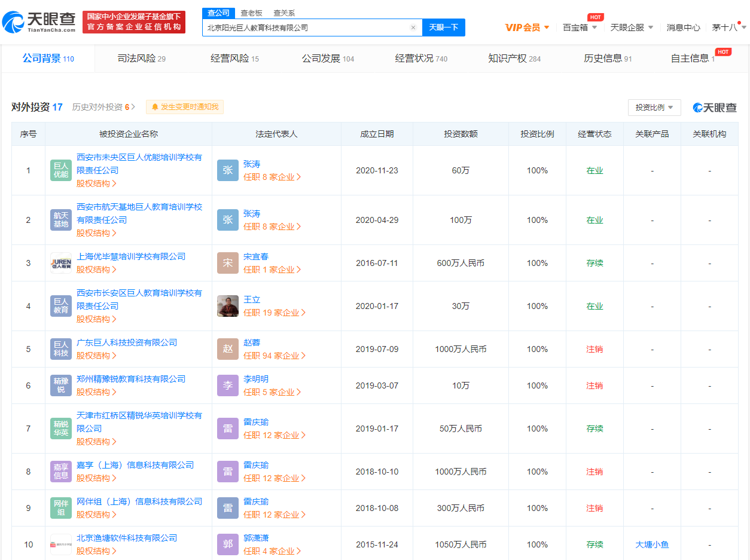Click 郭 avatar for 郭潇潇
Screen dimensions: 750x560
[x=228, y=544]
